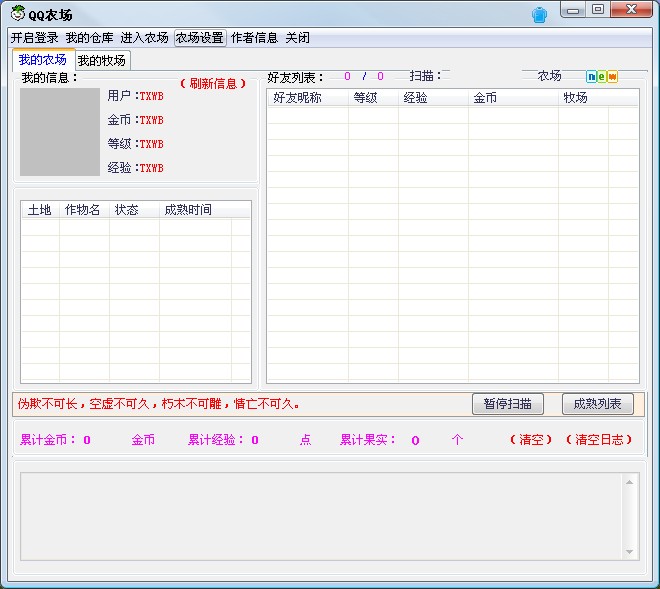Viewport: 660px width, 589px height.
Task: Click inside the log text area
Action: pos(322,517)
